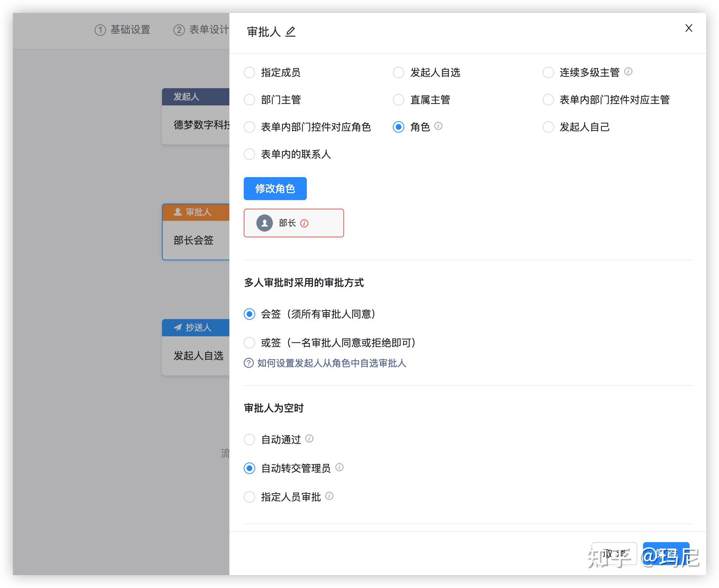Click the person avatar icon in the 部长 chip
The image size is (719, 588).
[x=264, y=223]
